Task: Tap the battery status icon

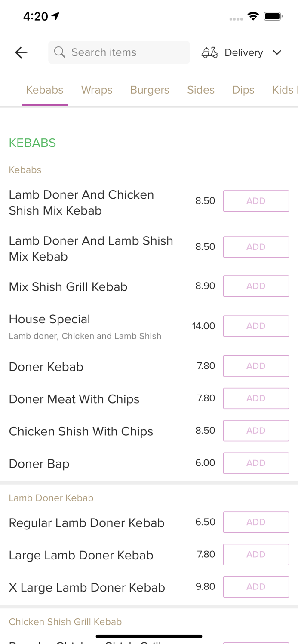Action: pos(273,16)
